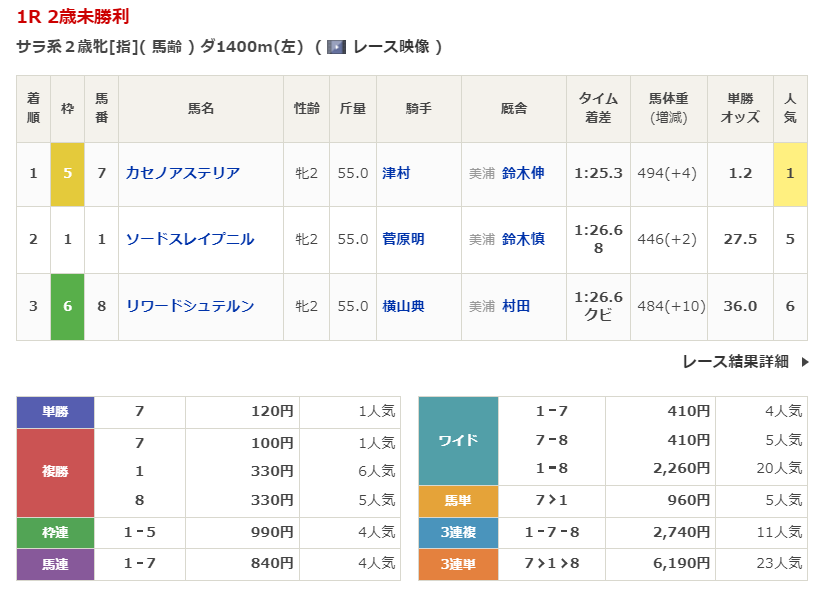Screen dimensions: 823x591
Task: Open trainer 鈴木慎 page
Action: coord(523,239)
